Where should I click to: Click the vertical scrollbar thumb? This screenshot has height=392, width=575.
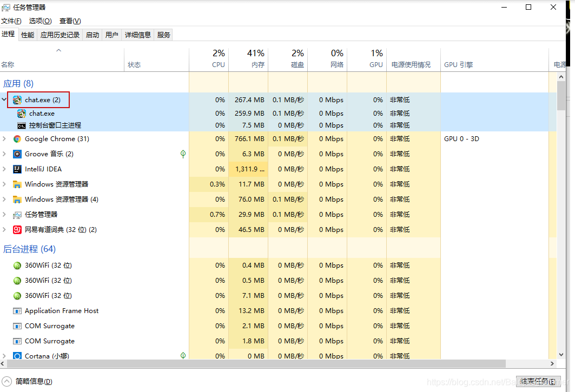click(x=561, y=96)
